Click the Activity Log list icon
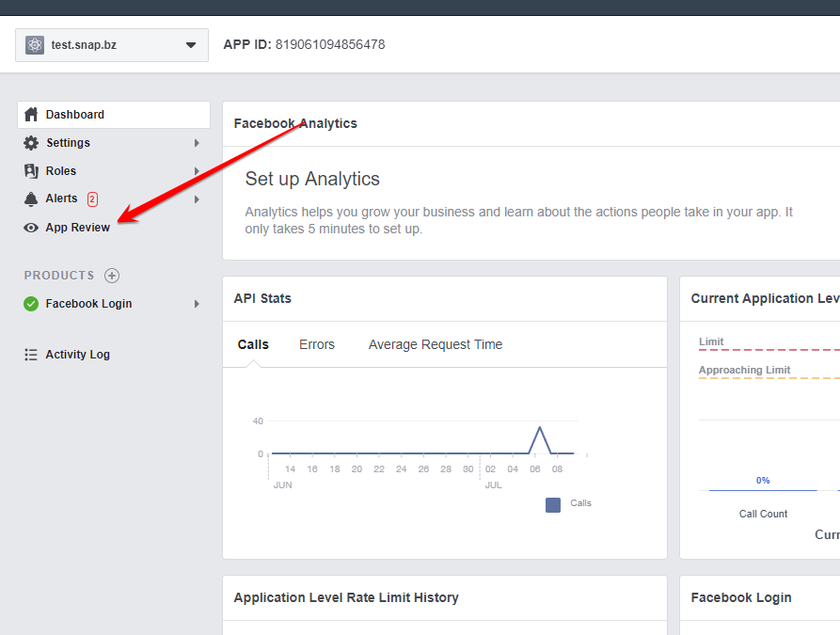The height and width of the screenshot is (635, 840). coord(31,355)
